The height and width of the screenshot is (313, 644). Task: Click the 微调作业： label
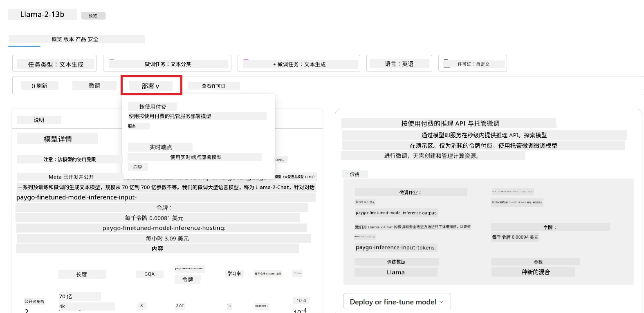[x=410, y=192]
